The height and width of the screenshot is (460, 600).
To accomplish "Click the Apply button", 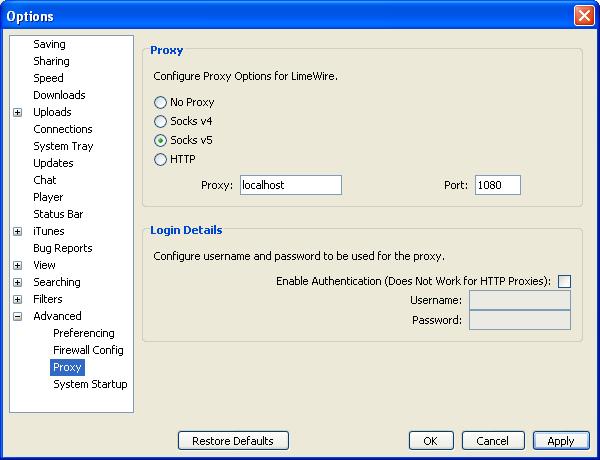I will 561,441.
